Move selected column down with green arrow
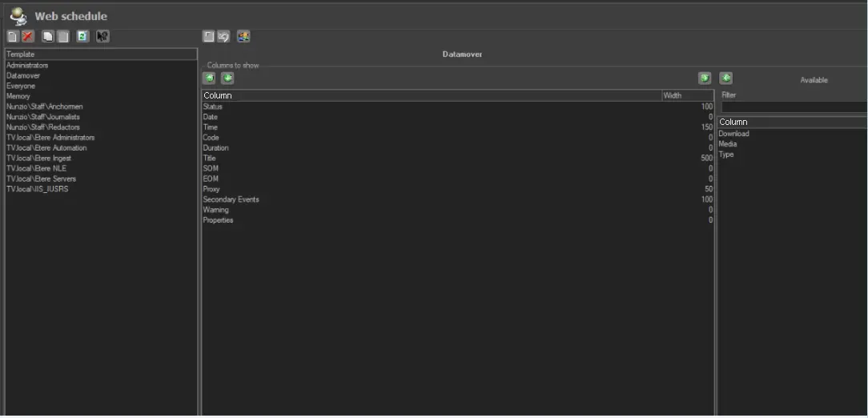This screenshot has width=868, height=418. [x=227, y=78]
